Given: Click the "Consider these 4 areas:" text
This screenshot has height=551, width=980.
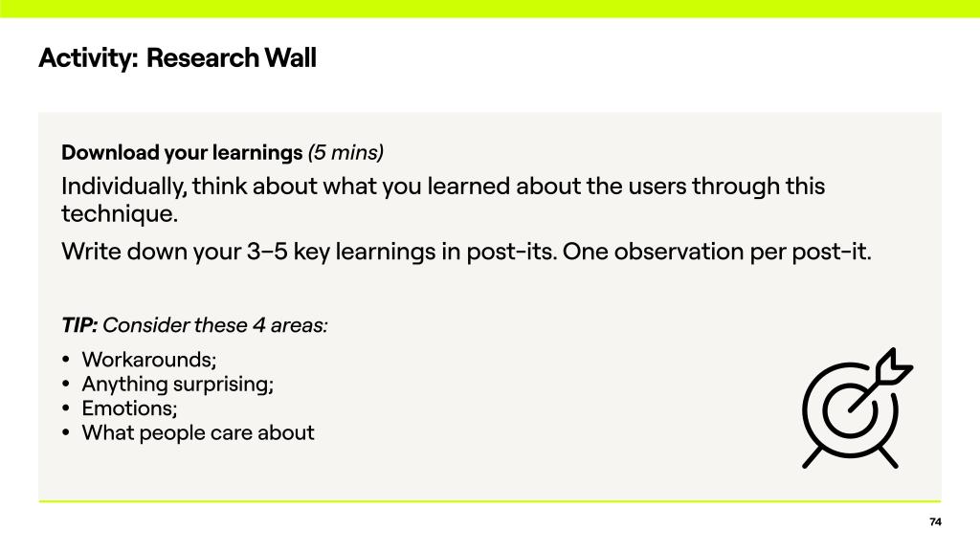Looking at the screenshot, I should tap(215, 325).
